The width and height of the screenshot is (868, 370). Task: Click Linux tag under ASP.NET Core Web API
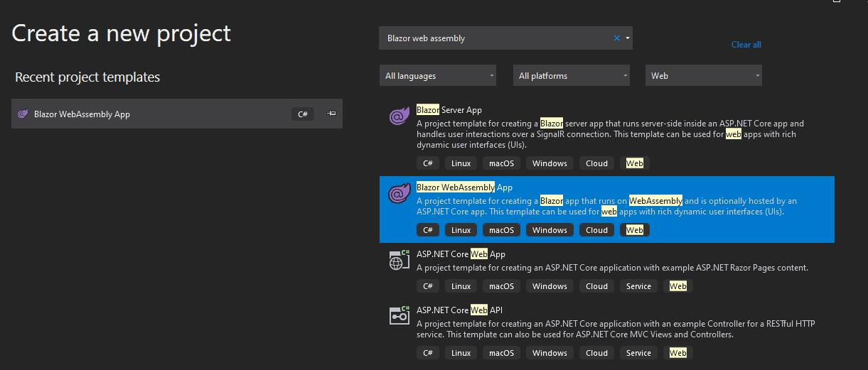[461, 353]
